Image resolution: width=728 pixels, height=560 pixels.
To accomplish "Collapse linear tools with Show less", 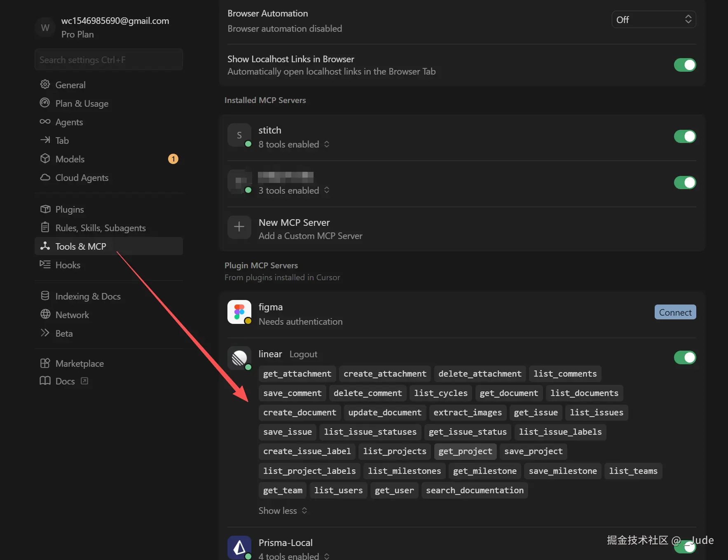I will pos(283,511).
